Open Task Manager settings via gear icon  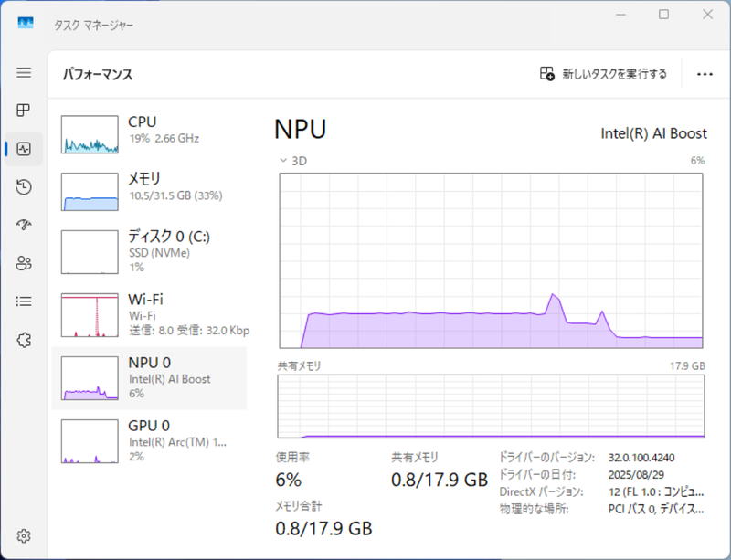pyautogui.click(x=24, y=536)
